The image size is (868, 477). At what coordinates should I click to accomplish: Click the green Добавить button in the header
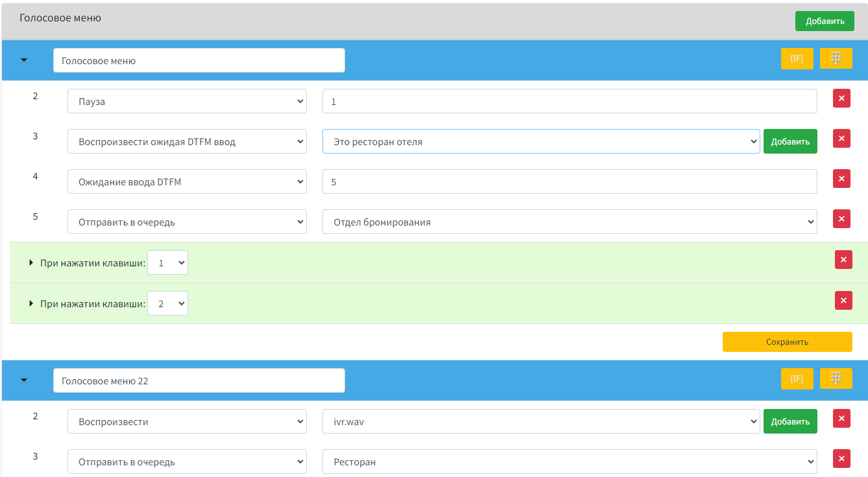[825, 21]
